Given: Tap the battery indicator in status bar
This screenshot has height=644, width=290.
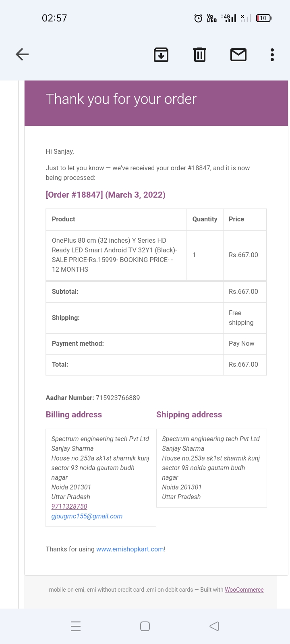Looking at the screenshot, I should 264,18.
